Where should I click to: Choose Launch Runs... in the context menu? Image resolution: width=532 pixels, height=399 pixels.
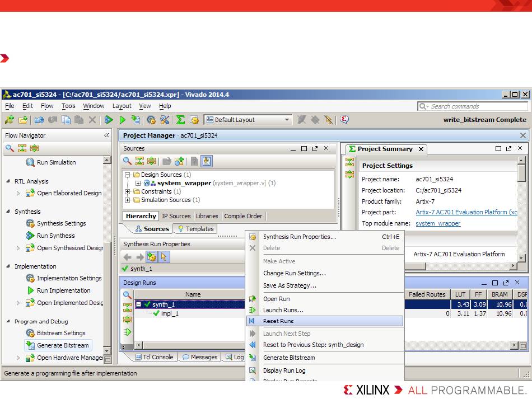(325, 310)
